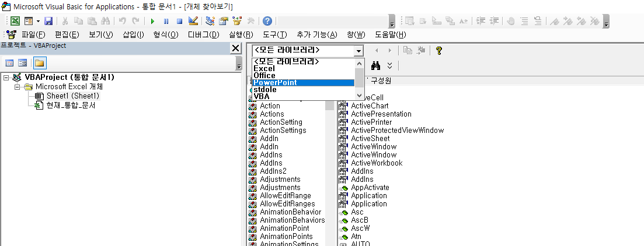Open the 디버그(D) menu
The height and width of the screenshot is (246, 644).
point(204,35)
